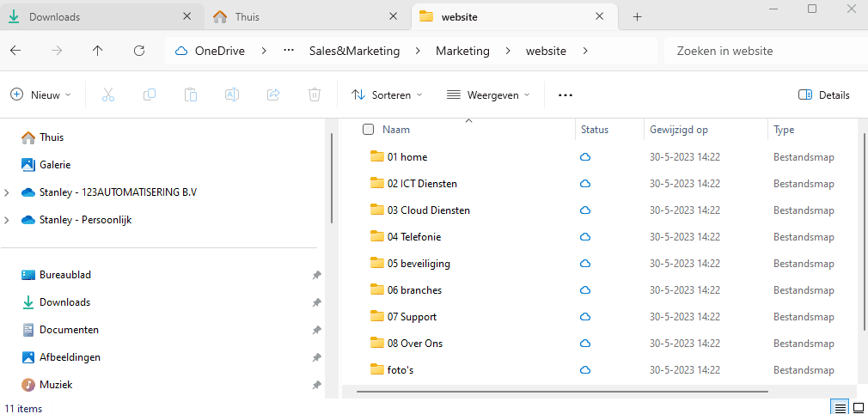
Task: Click chevron after website breadcrumb
Action: pos(584,51)
